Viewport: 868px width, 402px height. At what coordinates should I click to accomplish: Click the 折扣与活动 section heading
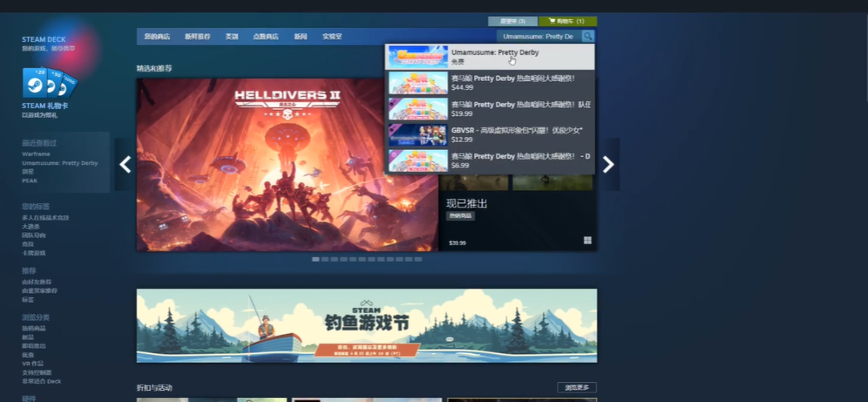[x=154, y=387]
